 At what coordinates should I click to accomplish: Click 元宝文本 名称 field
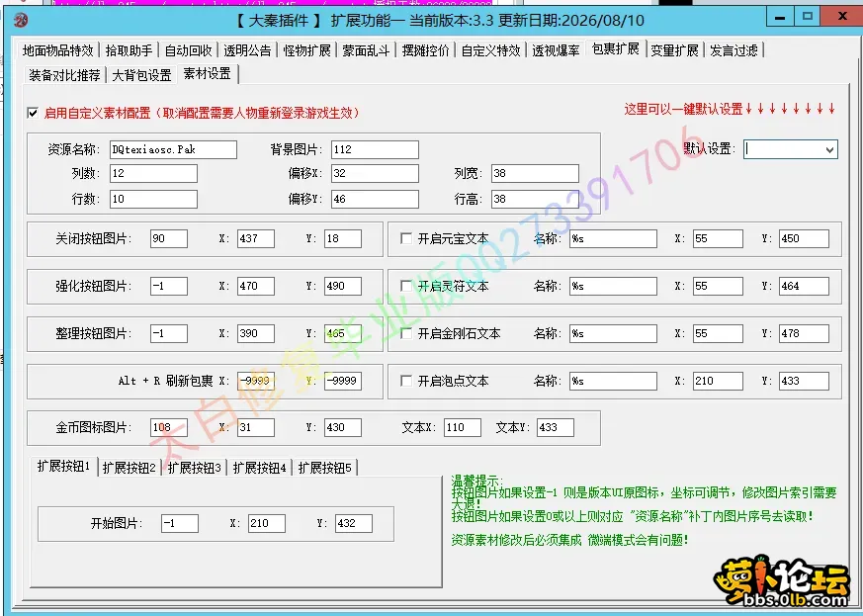(x=613, y=238)
